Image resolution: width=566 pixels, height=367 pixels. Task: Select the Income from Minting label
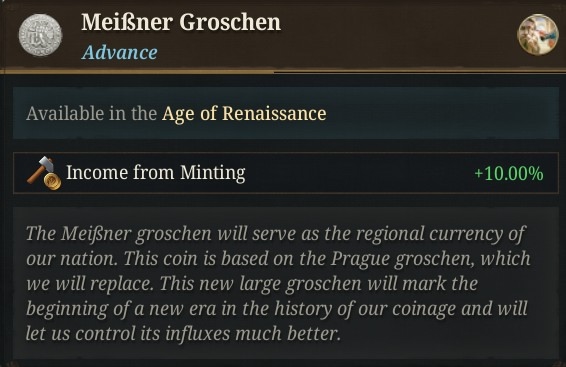pyautogui.click(x=156, y=172)
